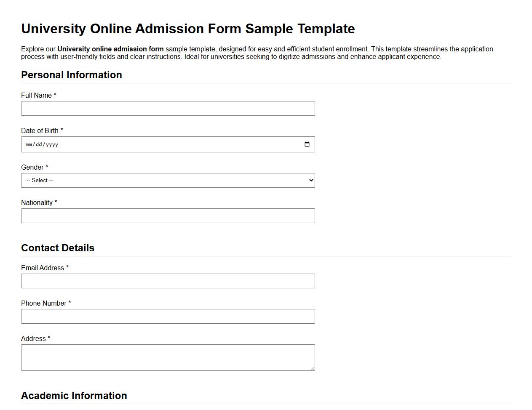Image resolution: width=532 pixels, height=410 pixels.
Task: Click the Full Name input field
Action: click(x=168, y=108)
